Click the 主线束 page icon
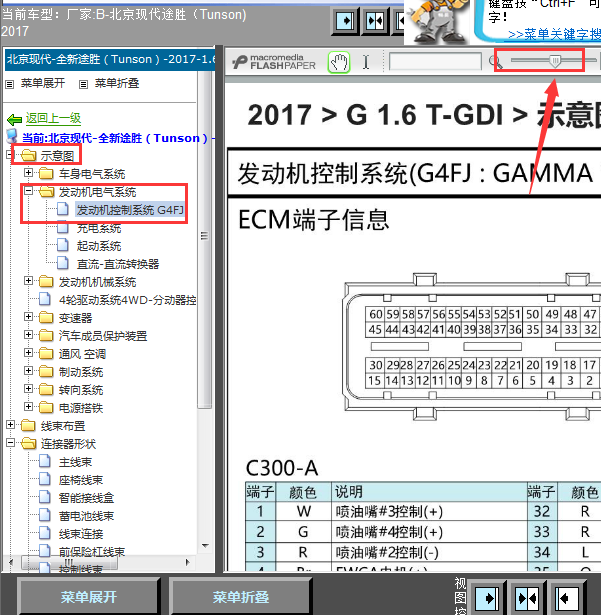The height and width of the screenshot is (615, 601). (x=45, y=461)
